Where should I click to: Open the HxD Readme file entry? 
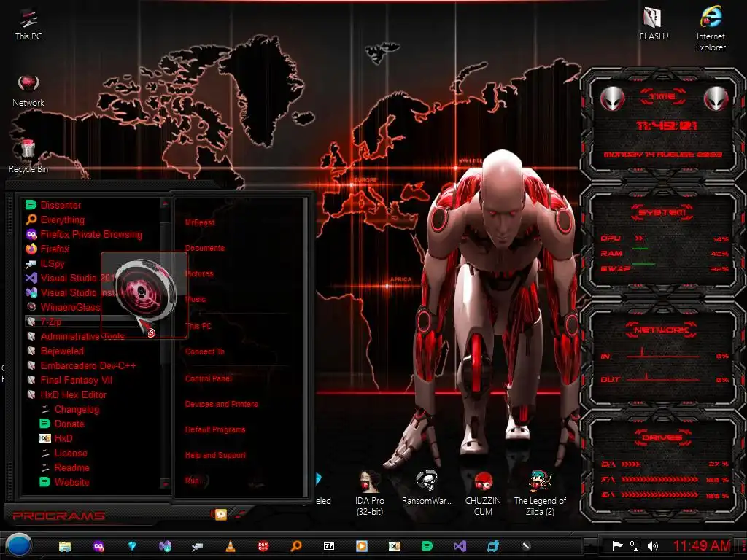pyautogui.click(x=65, y=467)
